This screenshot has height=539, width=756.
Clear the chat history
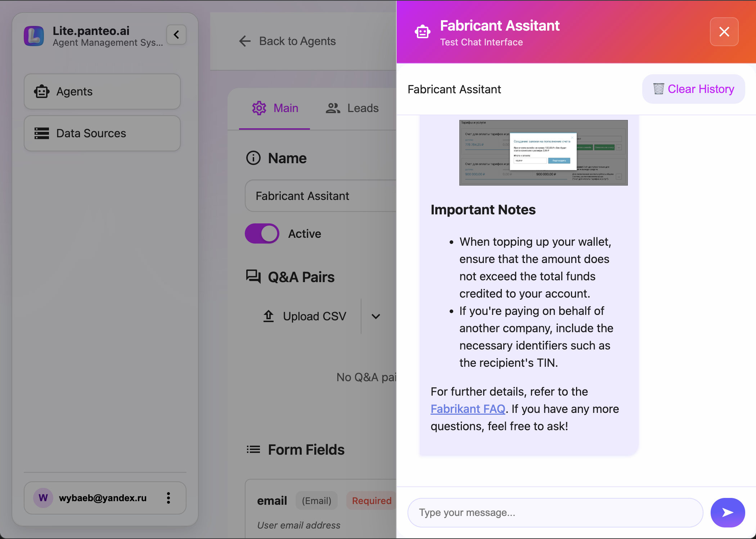coord(693,89)
